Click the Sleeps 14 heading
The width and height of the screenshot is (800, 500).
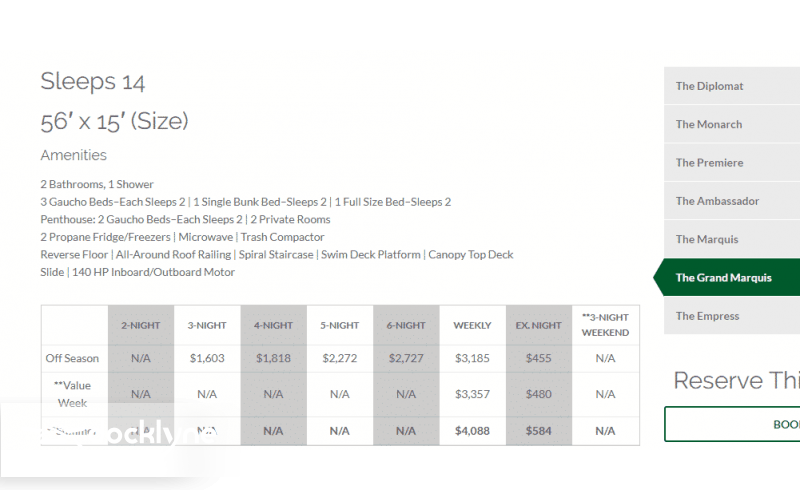[x=93, y=82]
